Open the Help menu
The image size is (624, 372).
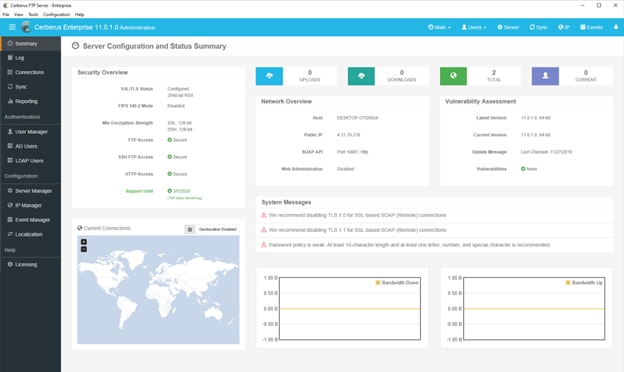coord(79,14)
